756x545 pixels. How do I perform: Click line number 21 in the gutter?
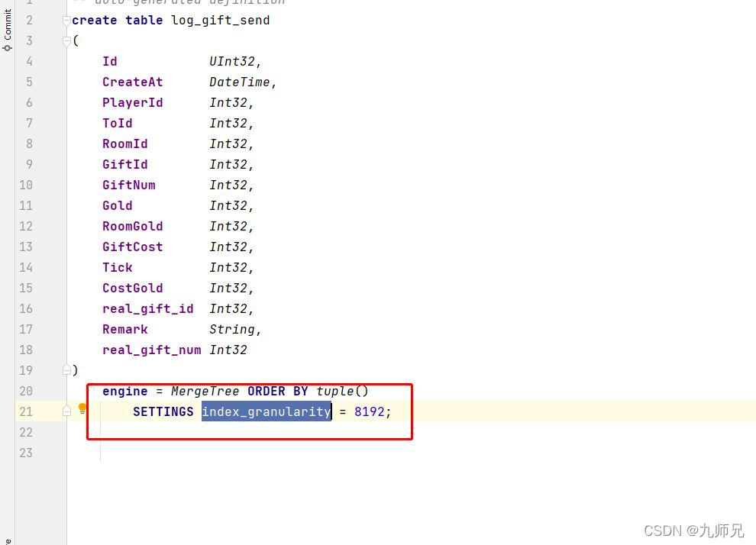click(26, 412)
